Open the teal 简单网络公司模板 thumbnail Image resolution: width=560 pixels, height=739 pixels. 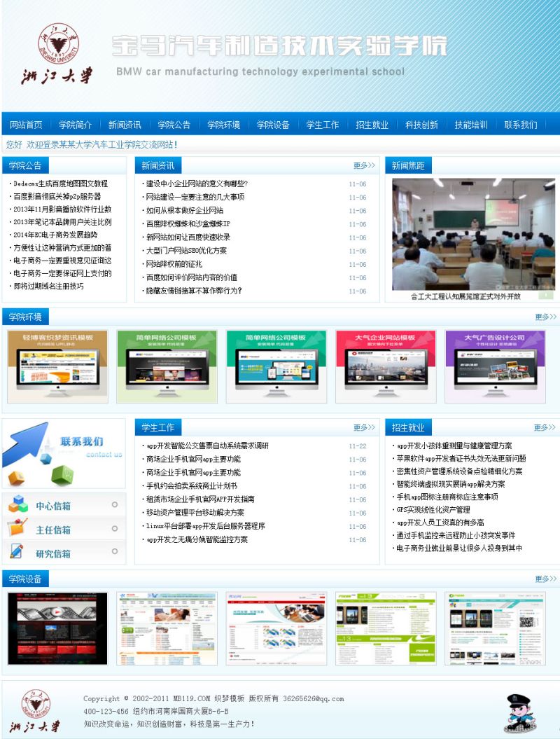tap(276, 366)
